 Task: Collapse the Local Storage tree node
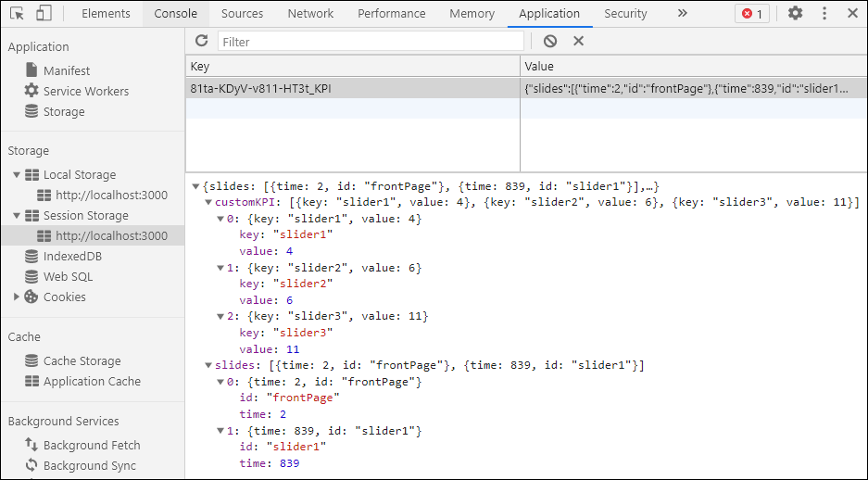pos(17,175)
